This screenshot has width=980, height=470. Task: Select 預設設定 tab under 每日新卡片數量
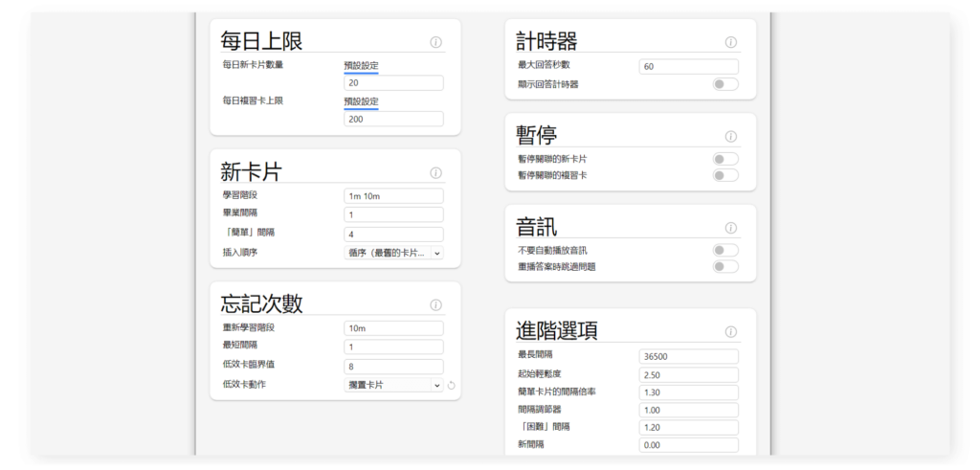click(362, 65)
